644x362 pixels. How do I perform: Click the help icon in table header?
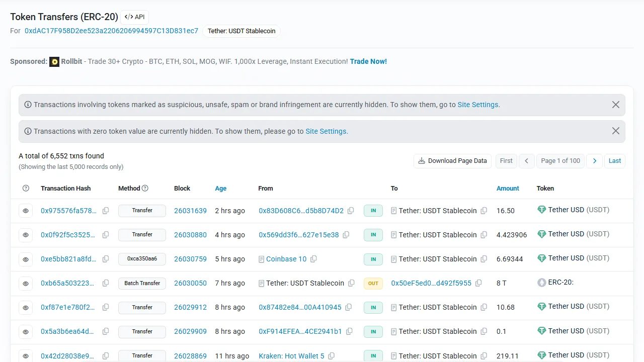click(x=26, y=188)
